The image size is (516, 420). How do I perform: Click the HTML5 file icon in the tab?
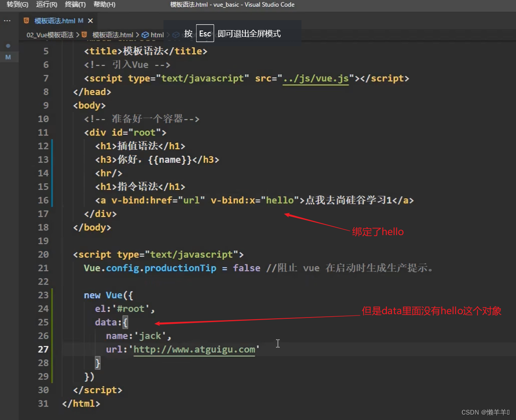26,20
